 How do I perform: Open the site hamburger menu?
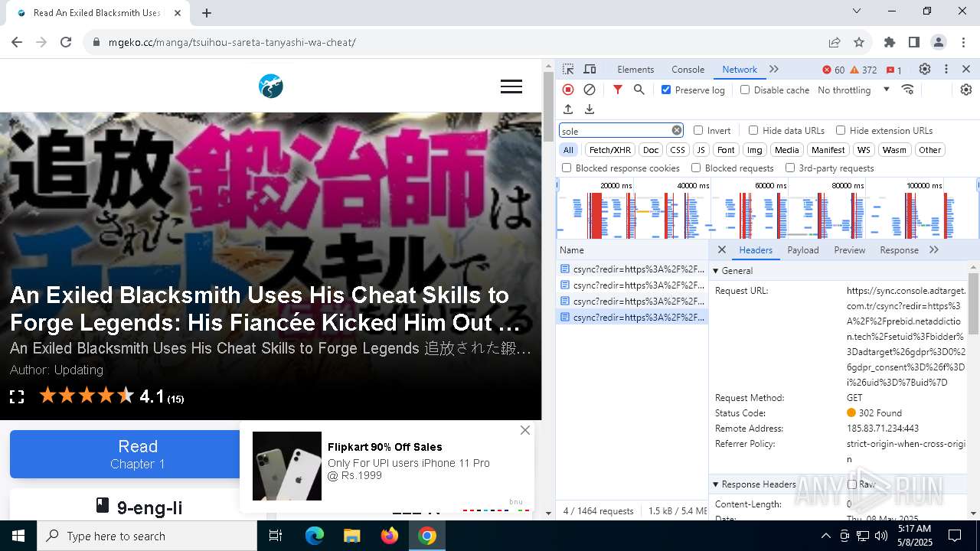[x=511, y=86]
